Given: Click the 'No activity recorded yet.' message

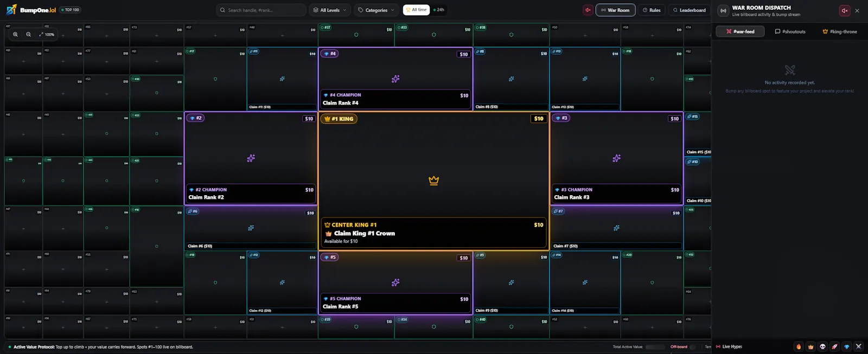Looking at the screenshot, I should point(790,82).
